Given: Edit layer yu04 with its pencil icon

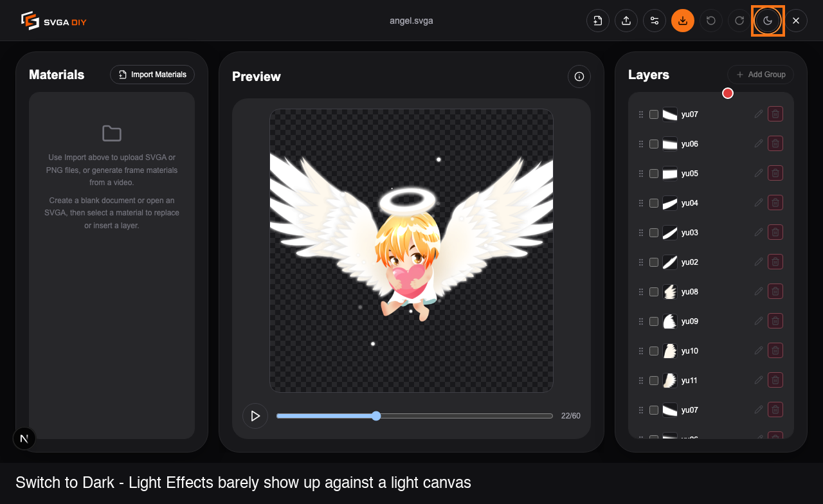Looking at the screenshot, I should pos(759,203).
